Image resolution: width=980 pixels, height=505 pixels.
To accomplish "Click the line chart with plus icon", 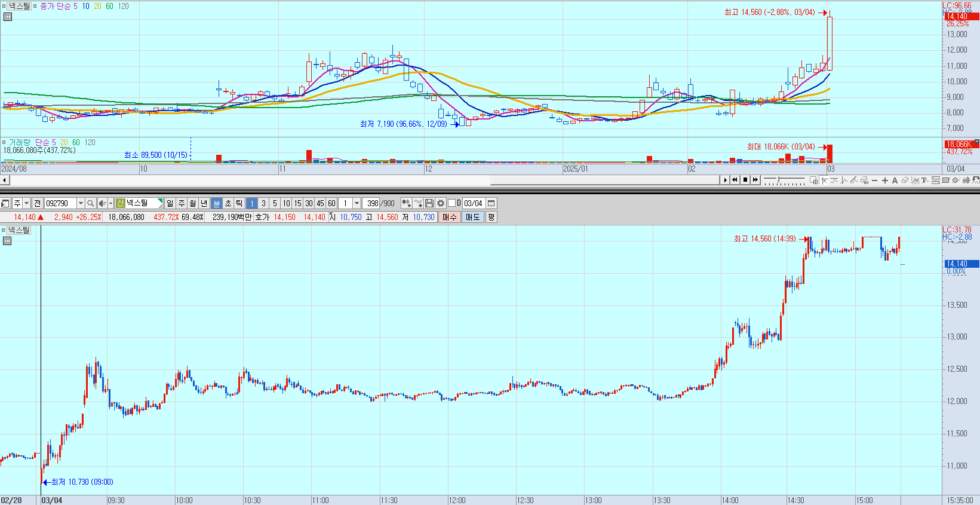I will point(418,203).
